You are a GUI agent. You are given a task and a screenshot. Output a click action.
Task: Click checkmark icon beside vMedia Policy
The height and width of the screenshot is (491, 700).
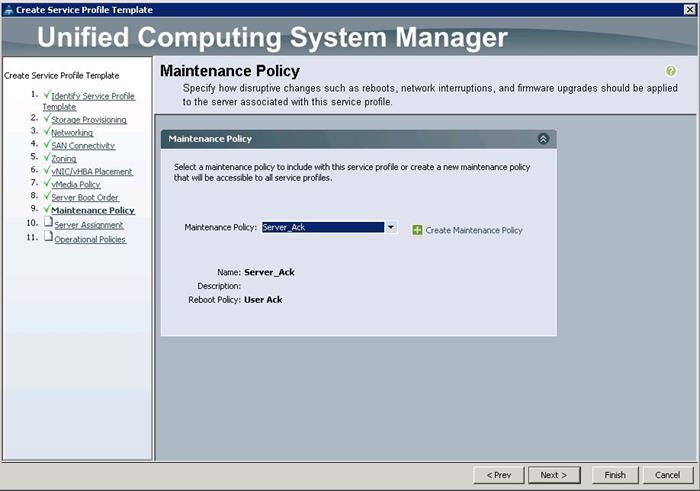[47, 183]
